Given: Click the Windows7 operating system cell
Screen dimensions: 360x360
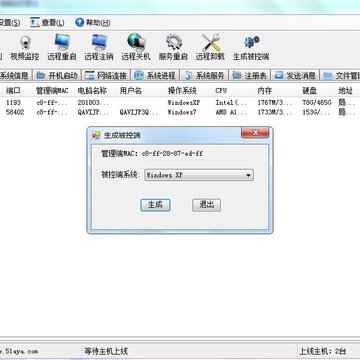Looking at the screenshot, I should click(x=182, y=112).
